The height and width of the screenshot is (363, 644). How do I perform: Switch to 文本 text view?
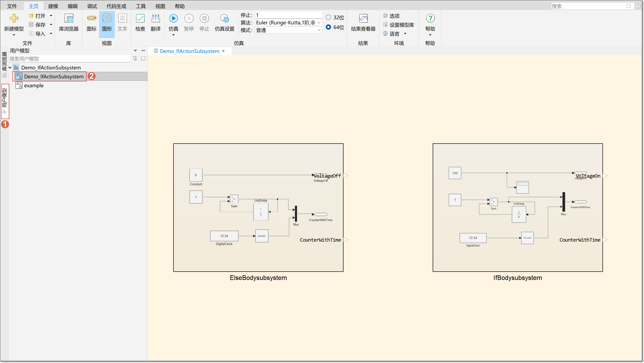tap(122, 18)
